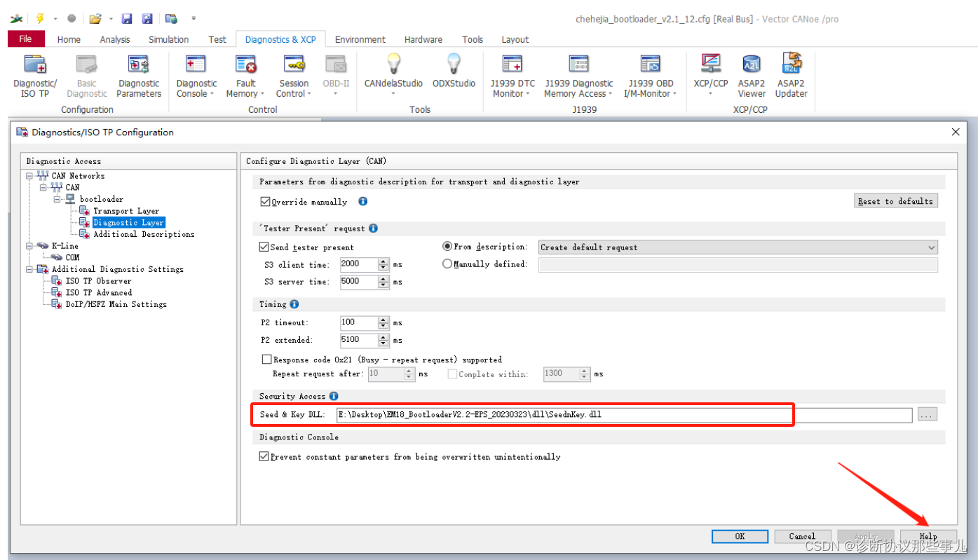978x560 pixels.
Task: Open J1939 OBD I/M-Monitor
Action: pos(650,76)
